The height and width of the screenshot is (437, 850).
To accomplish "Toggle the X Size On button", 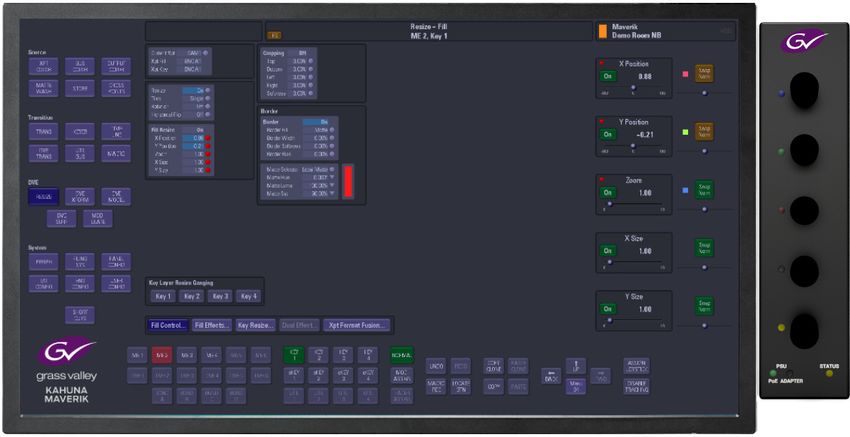I will point(608,251).
